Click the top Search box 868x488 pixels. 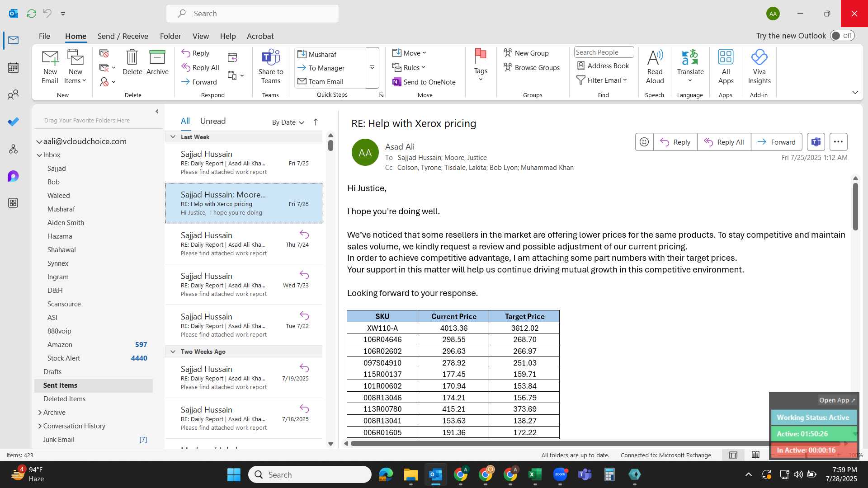252,14
